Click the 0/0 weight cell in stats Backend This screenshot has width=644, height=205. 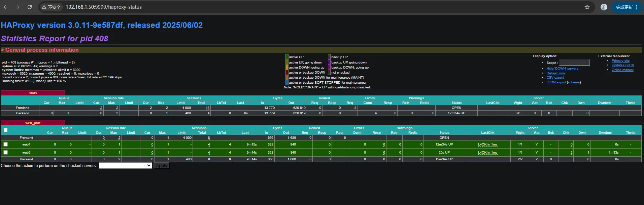pyautogui.click(x=518, y=113)
